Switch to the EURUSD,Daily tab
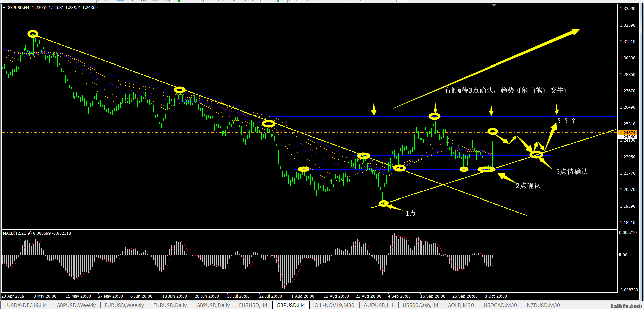The image size is (644, 310). (x=170, y=305)
